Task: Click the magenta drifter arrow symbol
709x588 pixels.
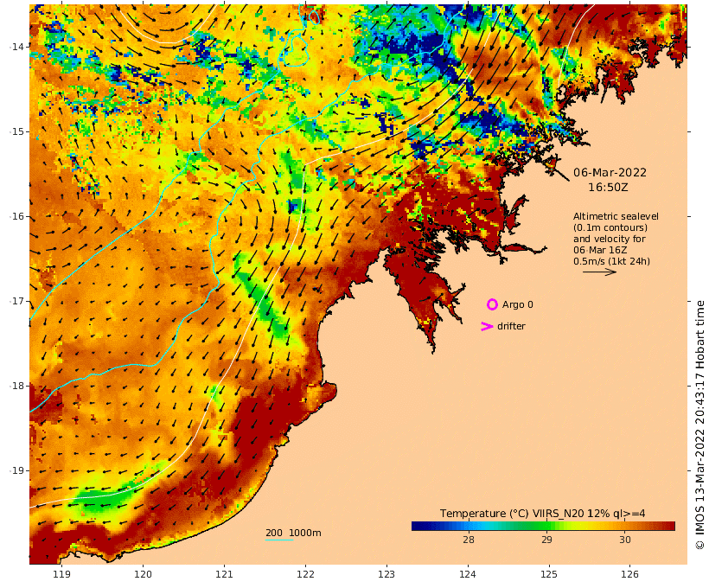Action: (x=487, y=326)
